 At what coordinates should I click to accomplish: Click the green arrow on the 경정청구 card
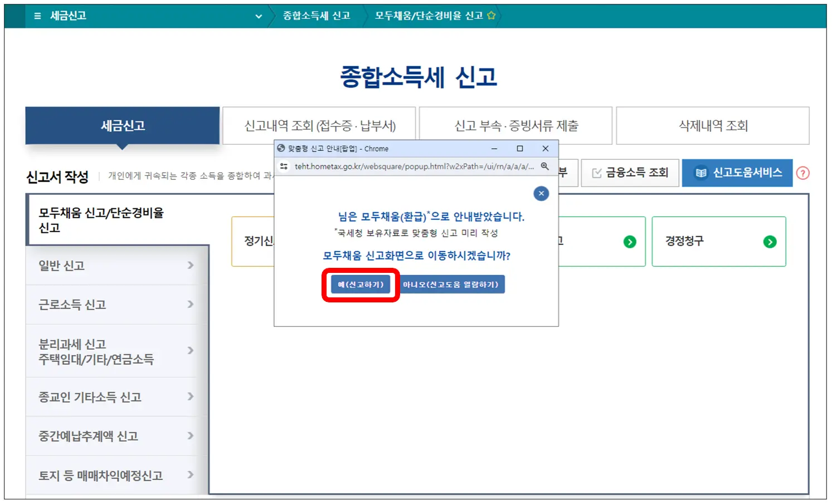(770, 242)
